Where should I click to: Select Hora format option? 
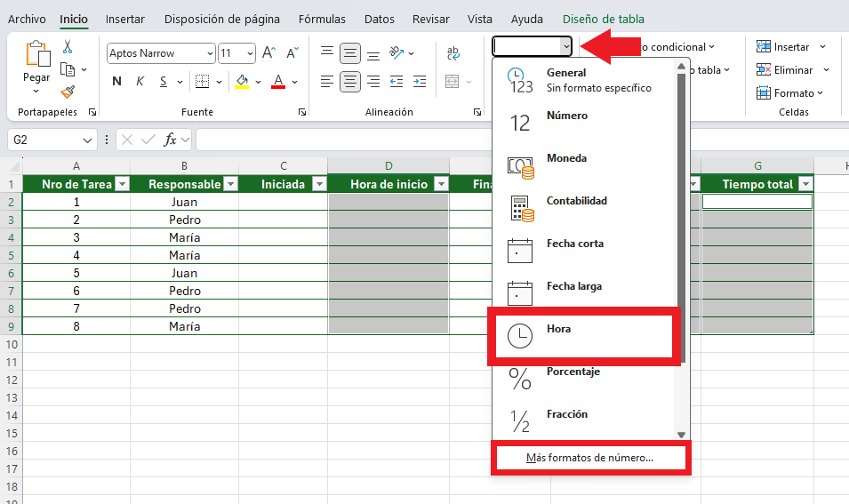click(584, 336)
